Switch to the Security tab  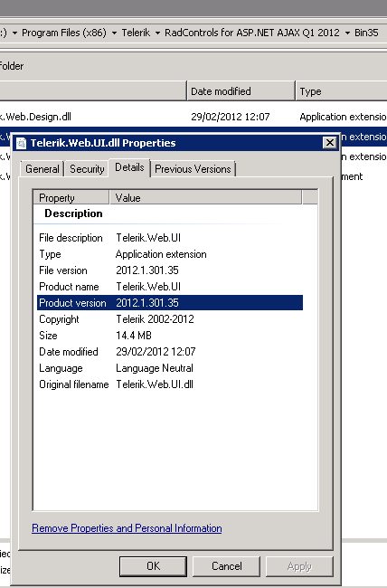point(87,169)
